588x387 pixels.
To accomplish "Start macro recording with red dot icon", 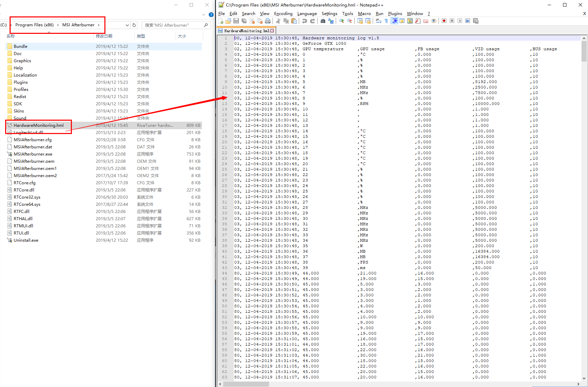I will point(444,21).
